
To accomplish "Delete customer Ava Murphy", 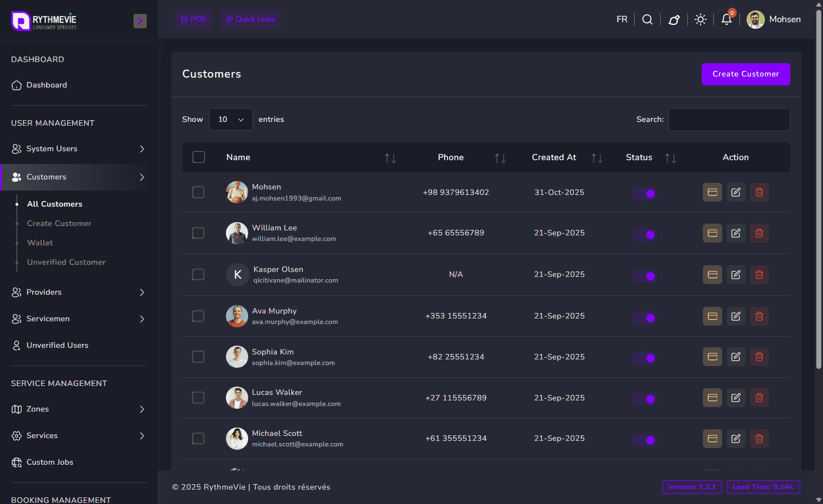I will point(759,316).
